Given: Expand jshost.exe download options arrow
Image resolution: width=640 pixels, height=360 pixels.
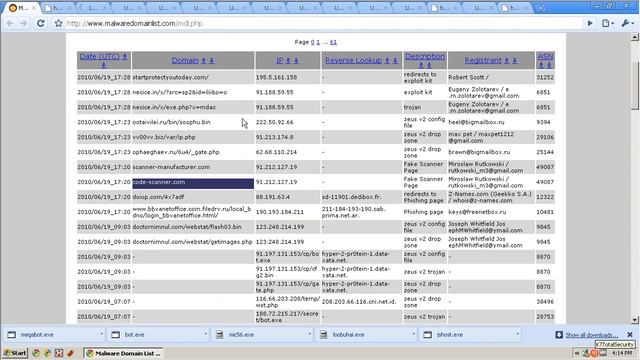Looking at the screenshot, I should (517, 334).
